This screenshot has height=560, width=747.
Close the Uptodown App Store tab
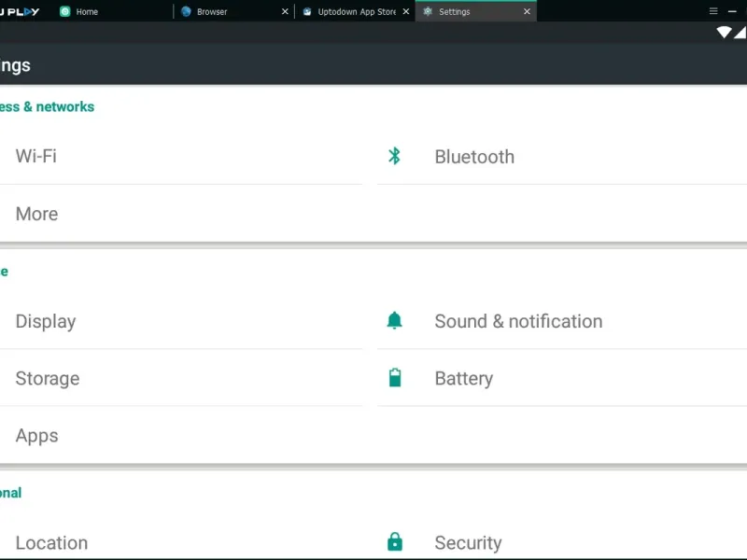pyautogui.click(x=406, y=11)
